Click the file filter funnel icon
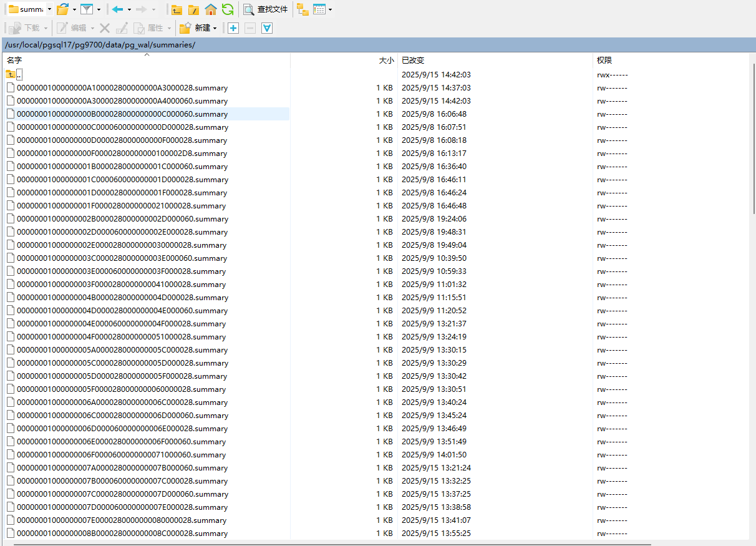Image resolution: width=756 pixels, height=546 pixels. pyautogui.click(x=87, y=9)
